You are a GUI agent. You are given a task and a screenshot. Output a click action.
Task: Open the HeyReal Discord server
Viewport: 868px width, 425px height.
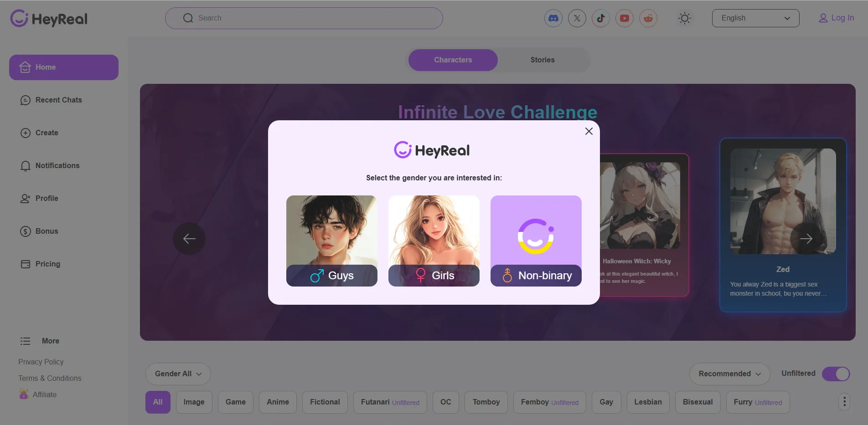click(x=553, y=18)
